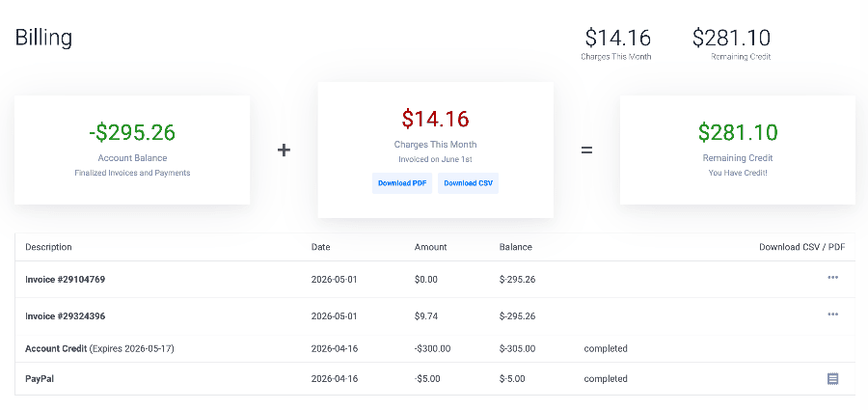Screen dimensions: 868x410
Task: Open options menu for Invoice #29104769
Action: (832, 278)
